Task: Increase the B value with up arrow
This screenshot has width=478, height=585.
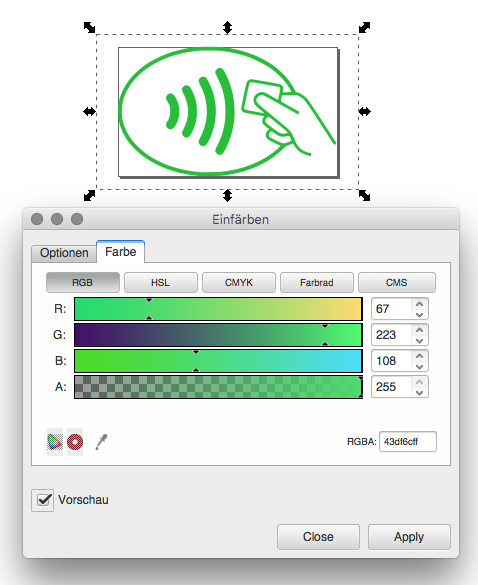Action: pyautogui.click(x=419, y=356)
